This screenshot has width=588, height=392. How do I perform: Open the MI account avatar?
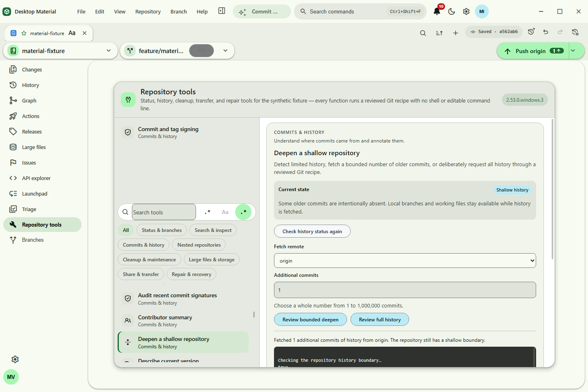tap(482, 11)
